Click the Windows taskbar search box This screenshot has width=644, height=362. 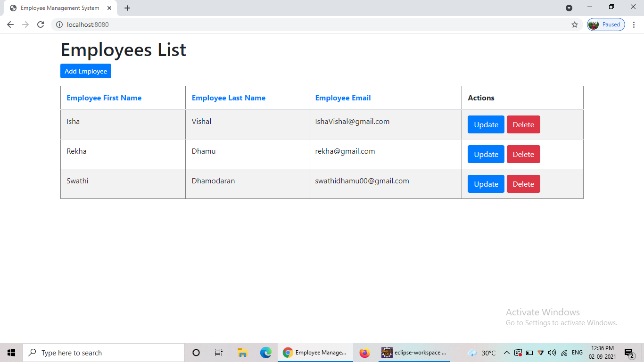click(x=104, y=353)
